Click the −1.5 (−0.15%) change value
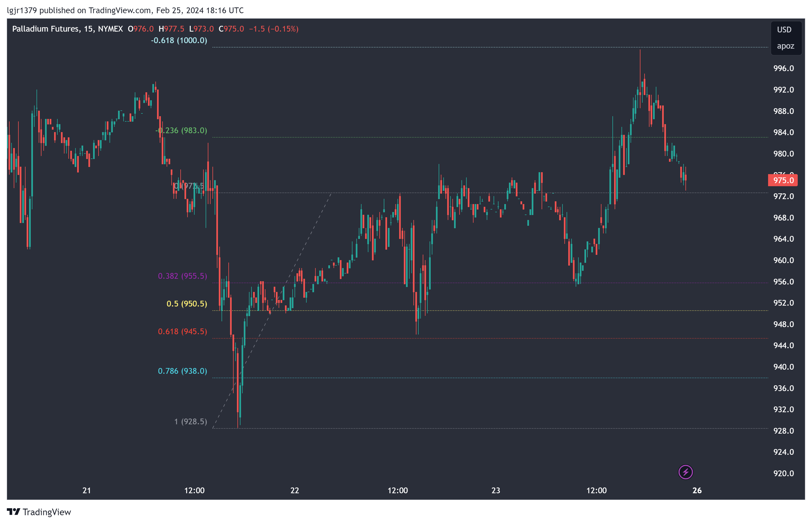This screenshot has width=812, height=524. tap(274, 29)
